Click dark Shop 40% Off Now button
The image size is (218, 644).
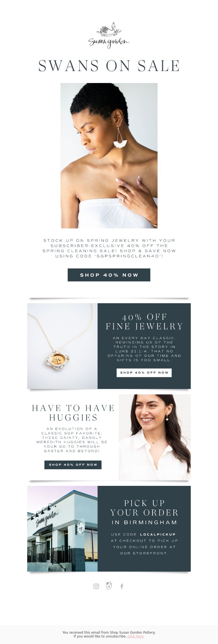tap(73, 465)
